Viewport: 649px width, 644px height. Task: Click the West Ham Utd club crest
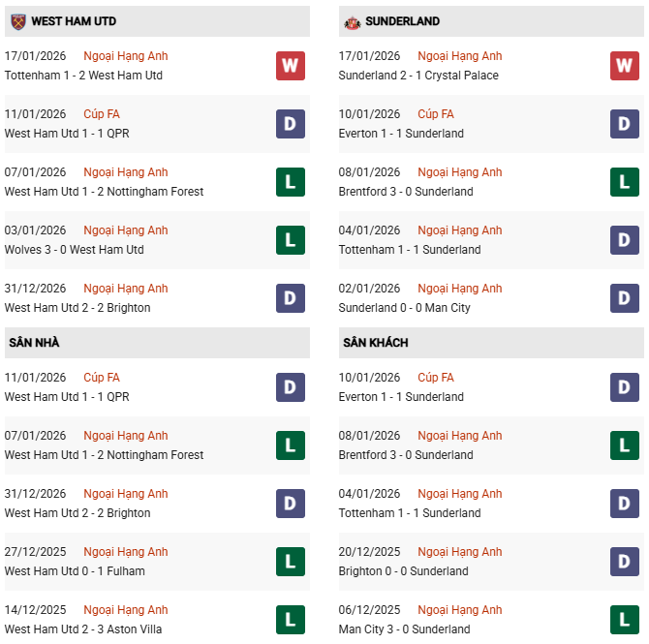17,21
